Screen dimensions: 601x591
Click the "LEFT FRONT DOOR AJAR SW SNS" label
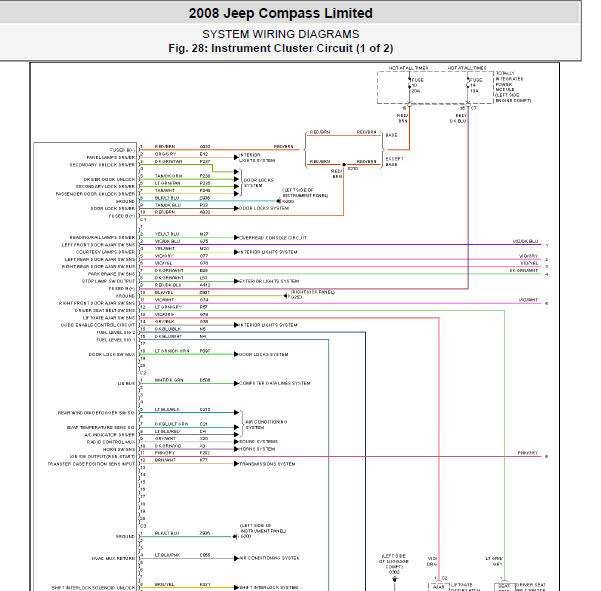point(98,245)
